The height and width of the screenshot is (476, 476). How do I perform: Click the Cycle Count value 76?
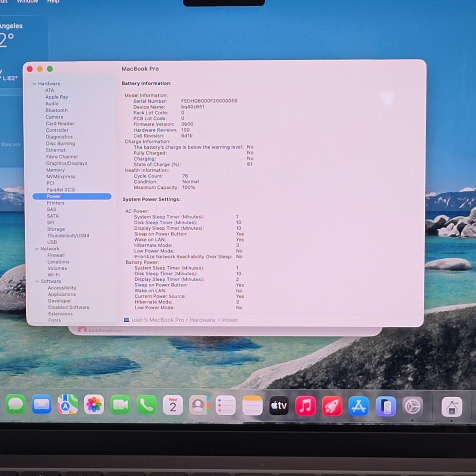pyautogui.click(x=185, y=176)
